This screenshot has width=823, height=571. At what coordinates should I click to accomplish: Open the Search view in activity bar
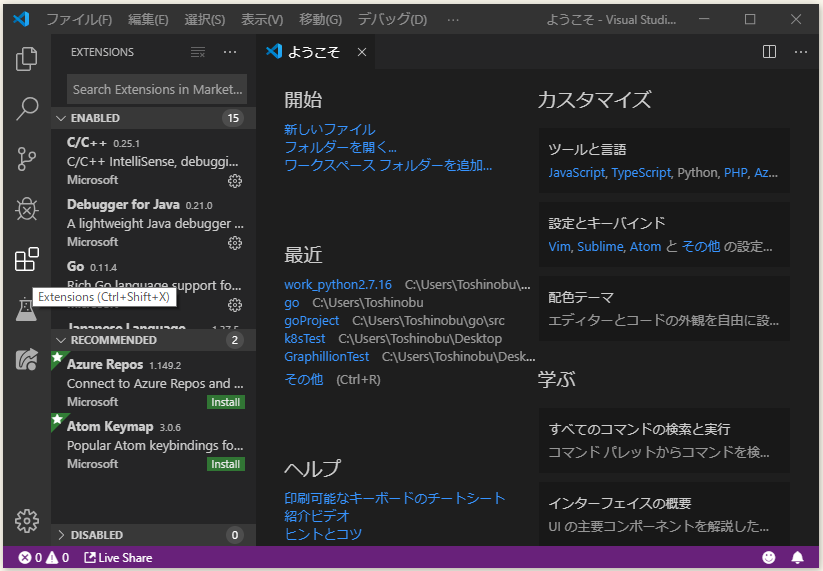26,109
